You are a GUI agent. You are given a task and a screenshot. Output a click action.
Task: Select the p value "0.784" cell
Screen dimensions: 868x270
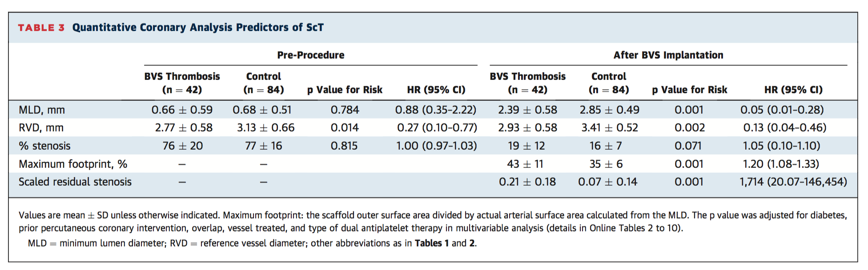pos(345,110)
